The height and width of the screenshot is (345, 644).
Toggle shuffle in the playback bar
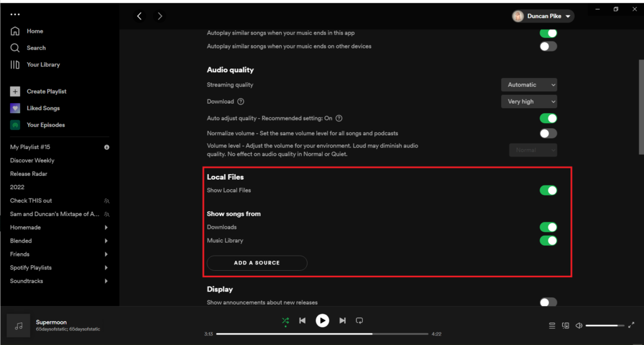[x=286, y=320]
